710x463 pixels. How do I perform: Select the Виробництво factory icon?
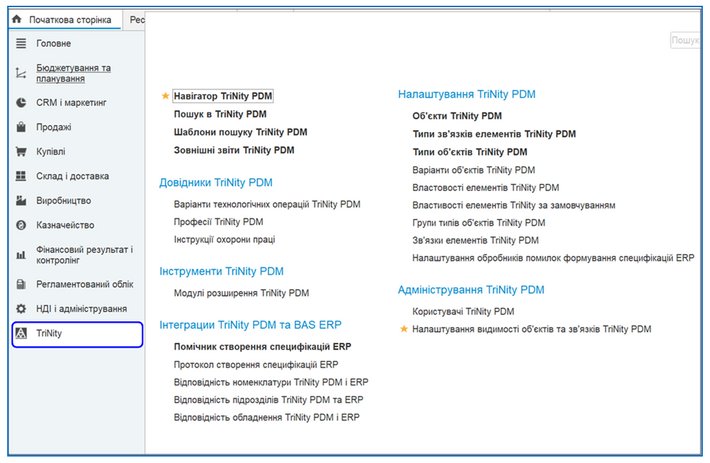pyautogui.click(x=21, y=200)
